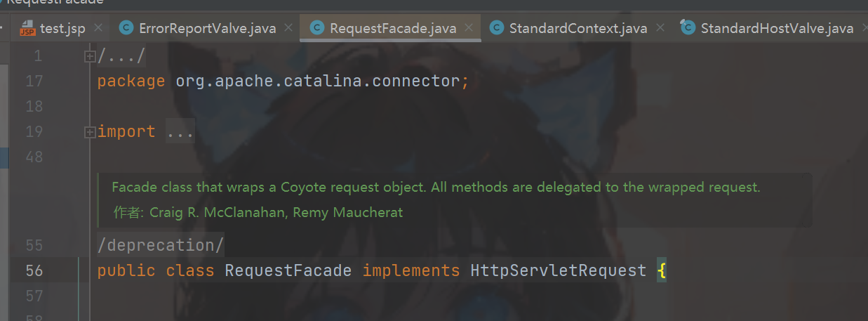This screenshot has width=868, height=321.
Task: Click the class icon on StandardHostValve.java tab
Action: pos(688,28)
